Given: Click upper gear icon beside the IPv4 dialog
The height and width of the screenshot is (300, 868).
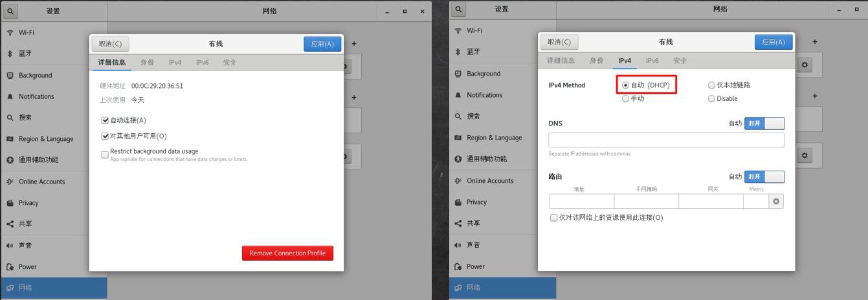Looking at the screenshot, I should point(805,65).
